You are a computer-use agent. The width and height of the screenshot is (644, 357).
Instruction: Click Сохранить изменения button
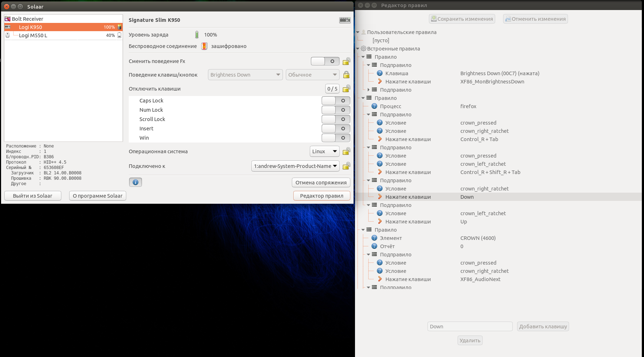point(462,19)
